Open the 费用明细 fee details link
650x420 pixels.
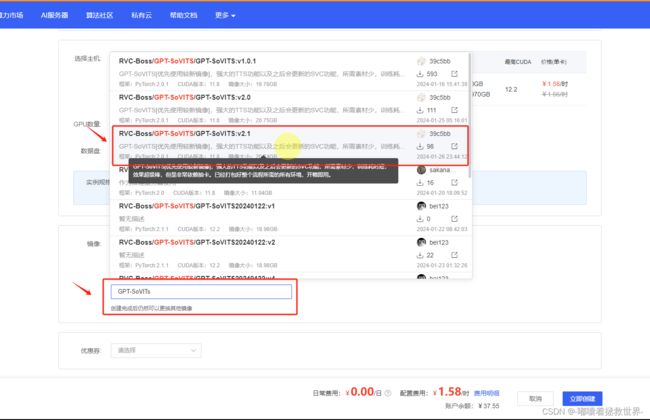tap(485, 395)
